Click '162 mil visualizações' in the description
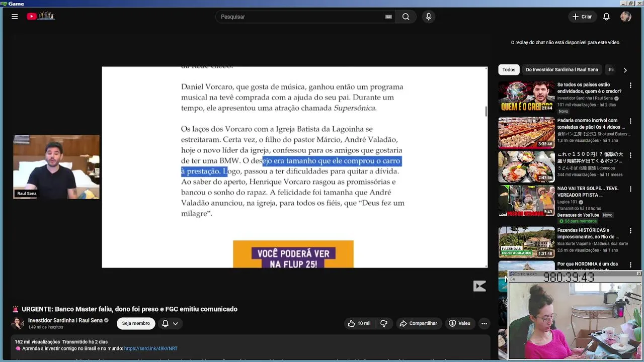Image resolution: width=644 pixels, height=362 pixels. 37,342
